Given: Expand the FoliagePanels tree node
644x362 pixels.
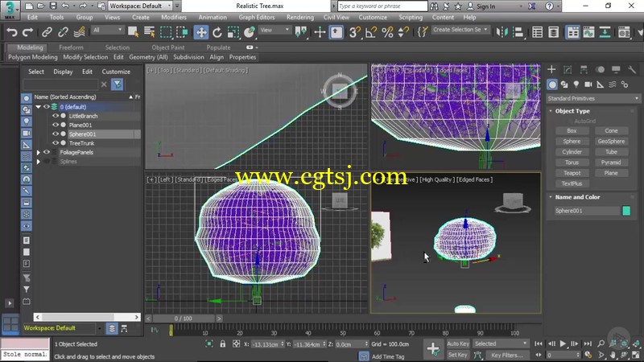Looking at the screenshot, I should (38, 152).
